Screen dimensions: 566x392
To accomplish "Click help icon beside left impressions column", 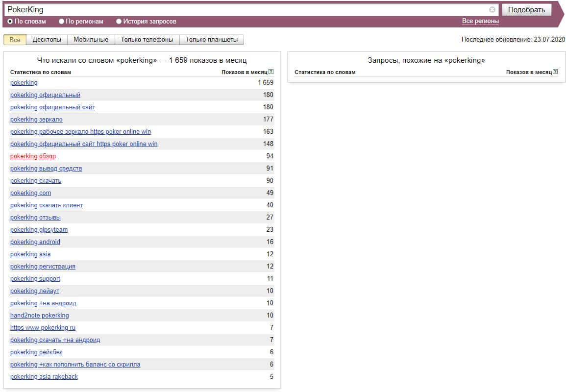I will [x=271, y=72].
